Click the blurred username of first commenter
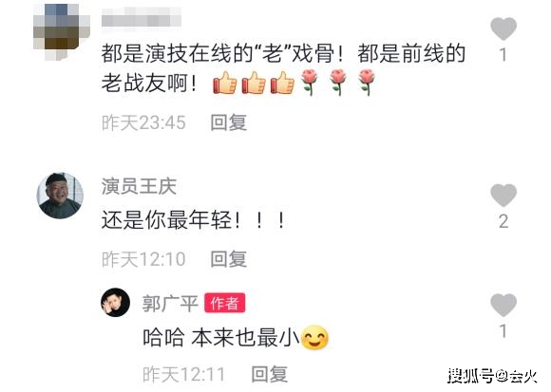 point(142,16)
